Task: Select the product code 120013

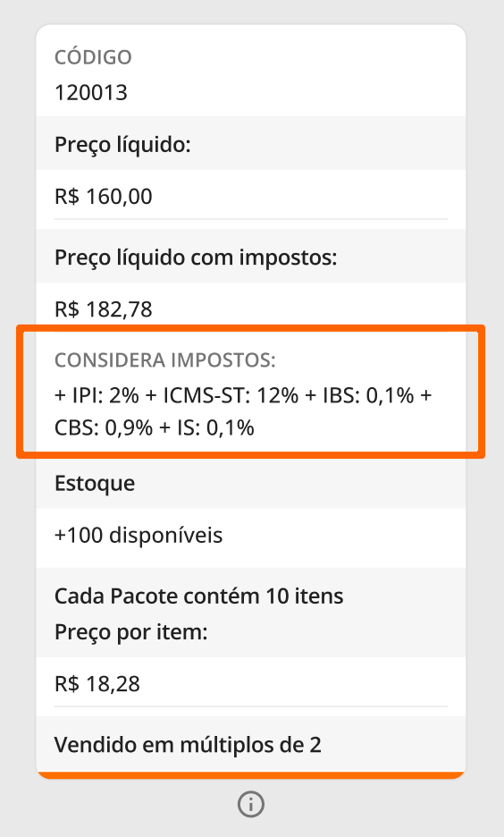Action: pyautogui.click(x=90, y=93)
